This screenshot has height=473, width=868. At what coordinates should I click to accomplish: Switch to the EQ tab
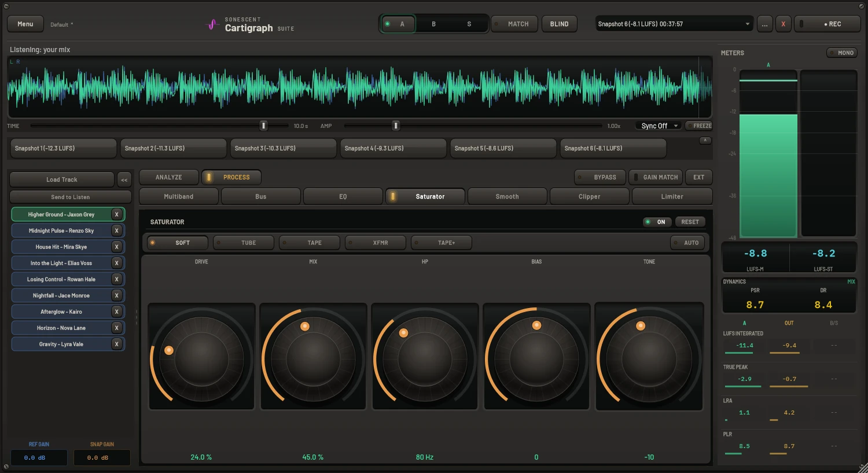tap(343, 196)
